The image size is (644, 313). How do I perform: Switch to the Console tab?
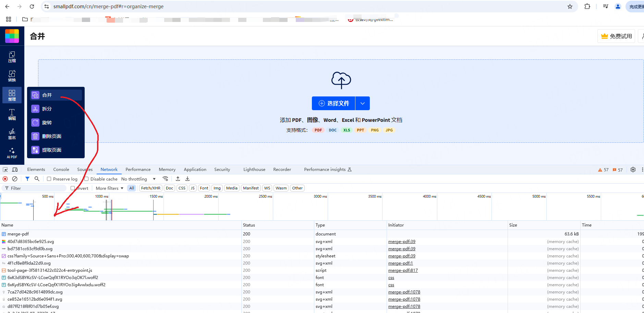[61, 170]
